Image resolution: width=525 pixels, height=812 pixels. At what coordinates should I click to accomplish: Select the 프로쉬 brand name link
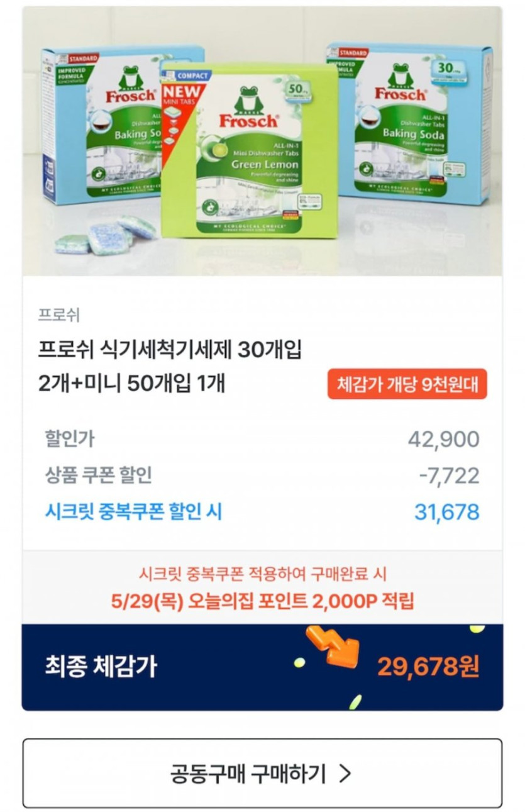(x=59, y=315)
